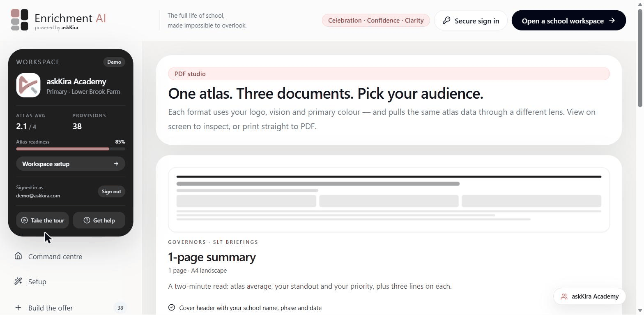Click the play icon in Take the tour

[x=25, y=220]
